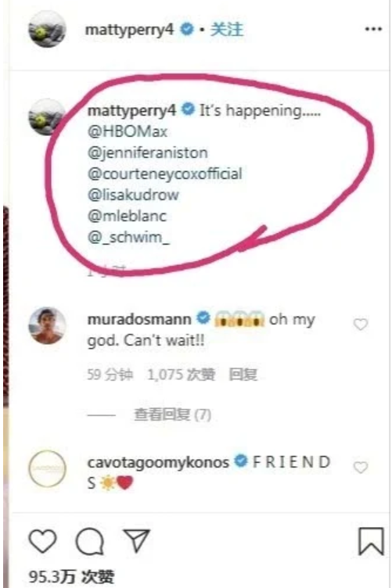Open the three-dot more options menu

[x=373, y=29]
